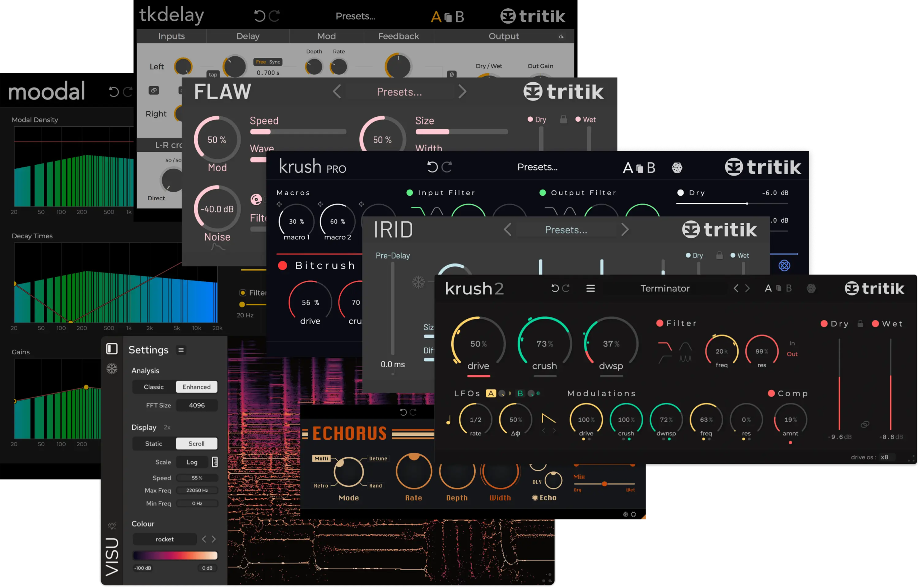Screen dimensions: 919x588
Task: Toggle the Filter section on in krush2
Action: point(659,323)
